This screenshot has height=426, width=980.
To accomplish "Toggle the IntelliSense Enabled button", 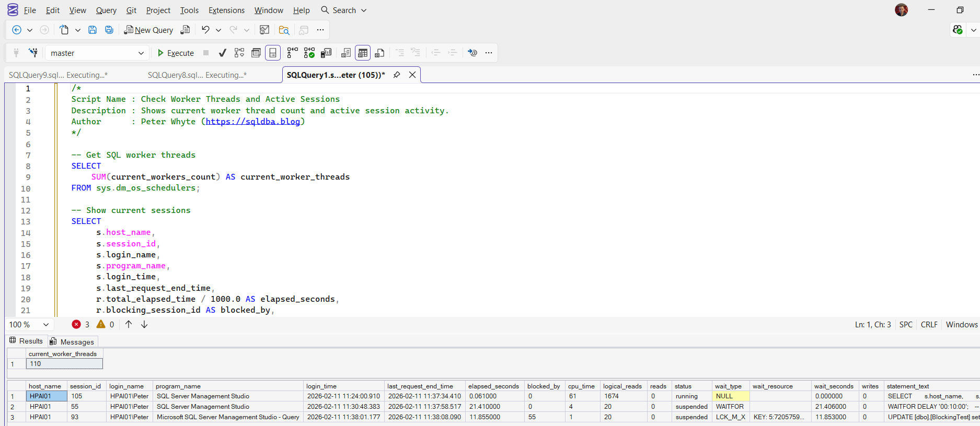I will click(x=273, y=53).
